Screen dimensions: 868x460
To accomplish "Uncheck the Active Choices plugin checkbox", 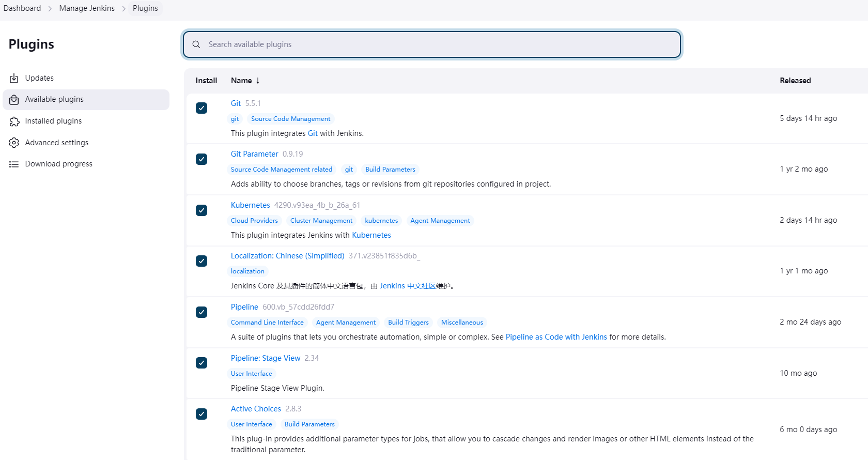I will pyautogui.click(x=202, y=414).
